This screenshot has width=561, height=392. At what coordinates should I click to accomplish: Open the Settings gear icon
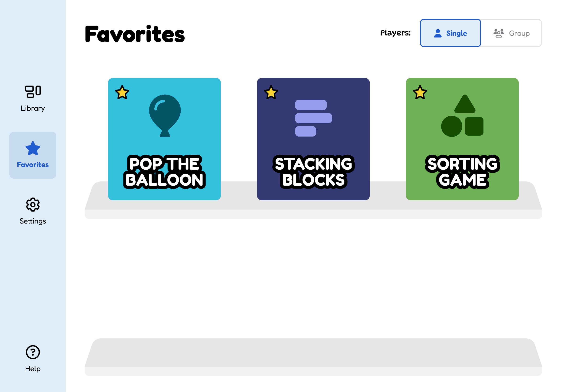pyautogui.click(x=33, y=204)
